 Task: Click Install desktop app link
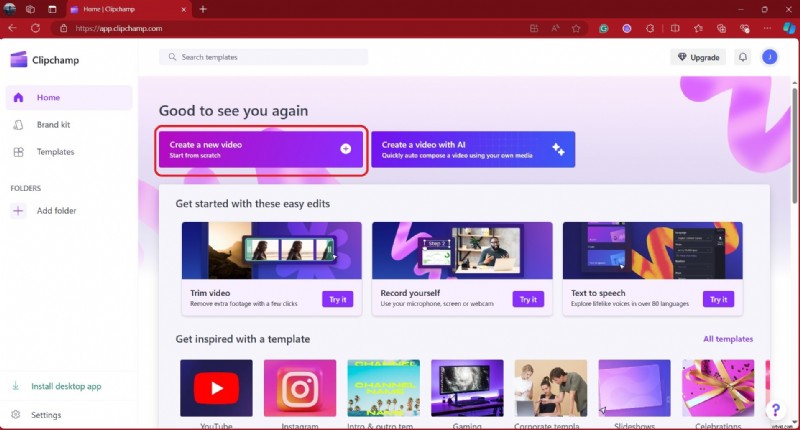tap(66, 386)
